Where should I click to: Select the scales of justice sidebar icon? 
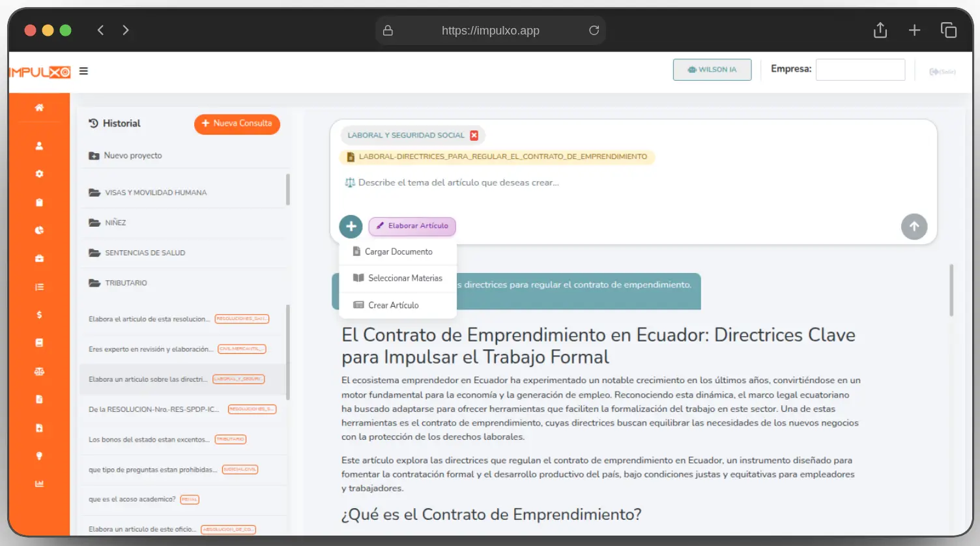[39, 371]
